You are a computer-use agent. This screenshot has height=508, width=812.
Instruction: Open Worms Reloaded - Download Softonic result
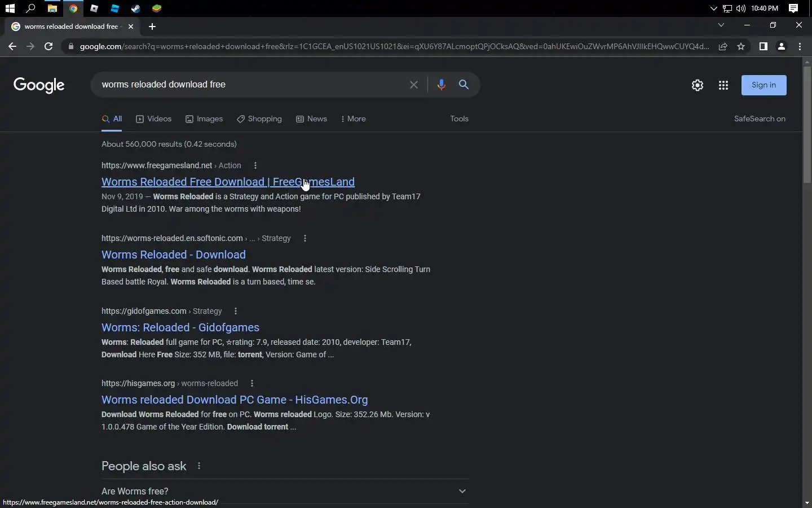tap(174, 255)
